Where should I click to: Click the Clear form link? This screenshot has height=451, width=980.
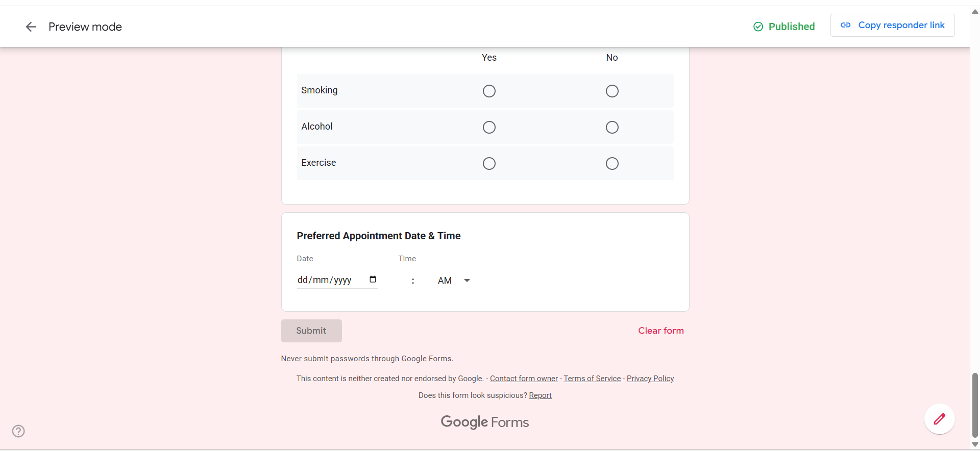(x=660, y=331)
